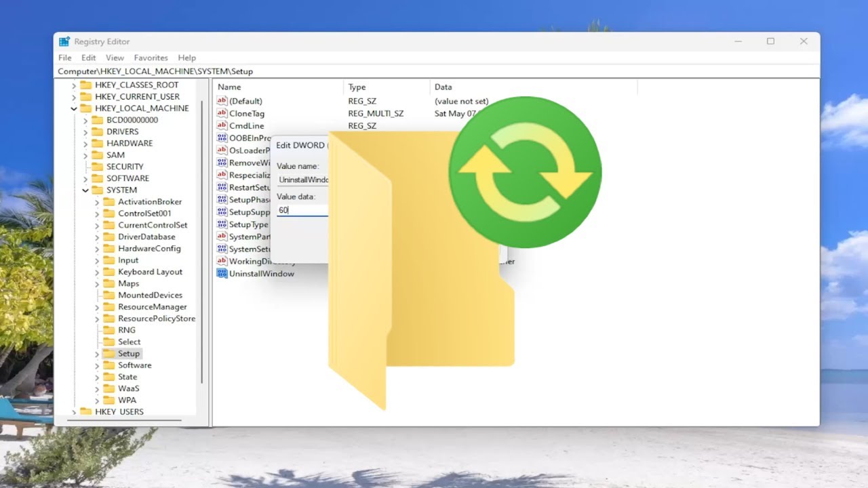Collapse the HKEY_LOCAL_MACHINE node
The width and height of the screenshot is (868, 488).
point(74,108)
